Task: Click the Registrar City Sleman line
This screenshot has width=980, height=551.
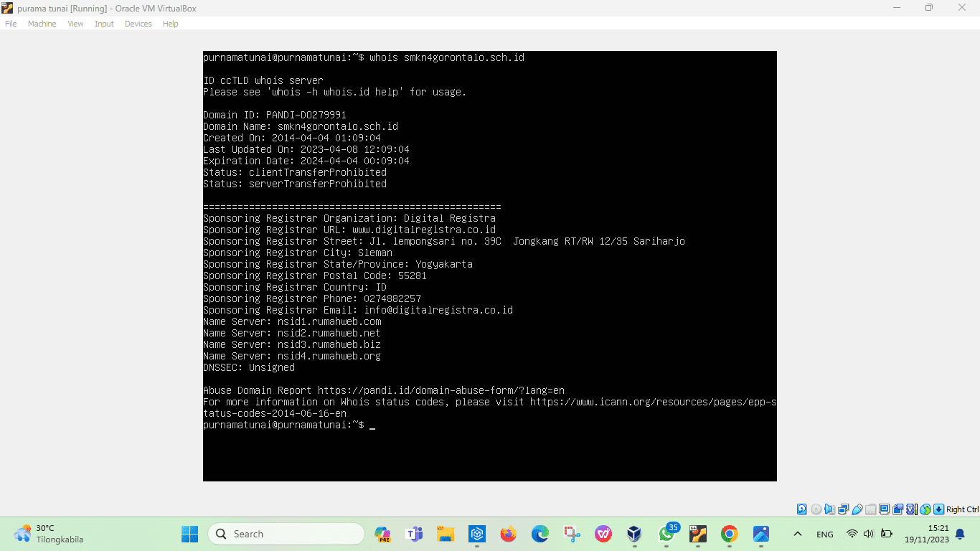Action: pyautogui.click(x=298, y=253)
